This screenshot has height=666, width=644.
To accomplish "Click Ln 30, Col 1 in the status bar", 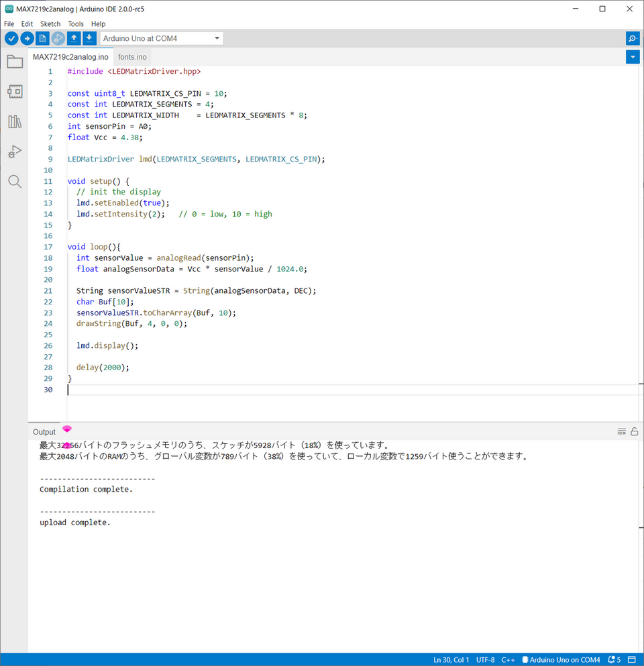I will tap(451, 660).
